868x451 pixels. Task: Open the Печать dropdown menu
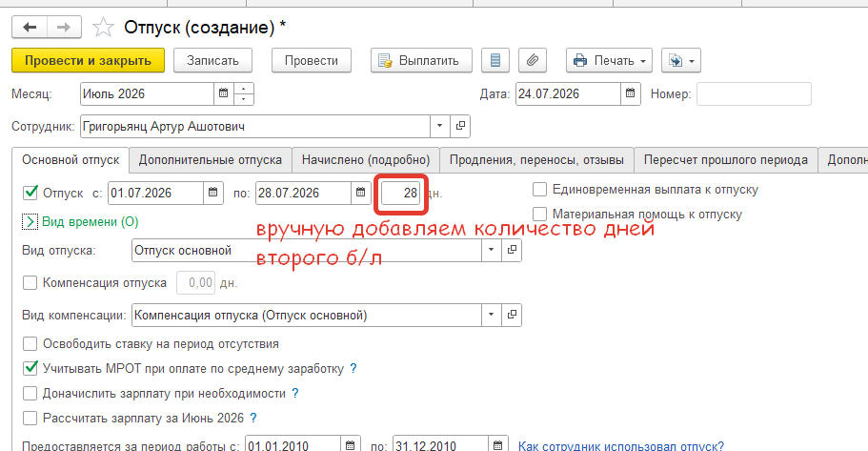click(609, 60)
